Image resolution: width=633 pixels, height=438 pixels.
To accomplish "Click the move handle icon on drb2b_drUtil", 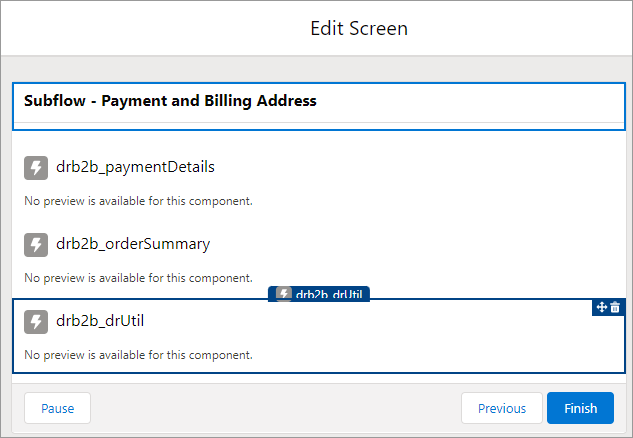I will pos(602,307).
